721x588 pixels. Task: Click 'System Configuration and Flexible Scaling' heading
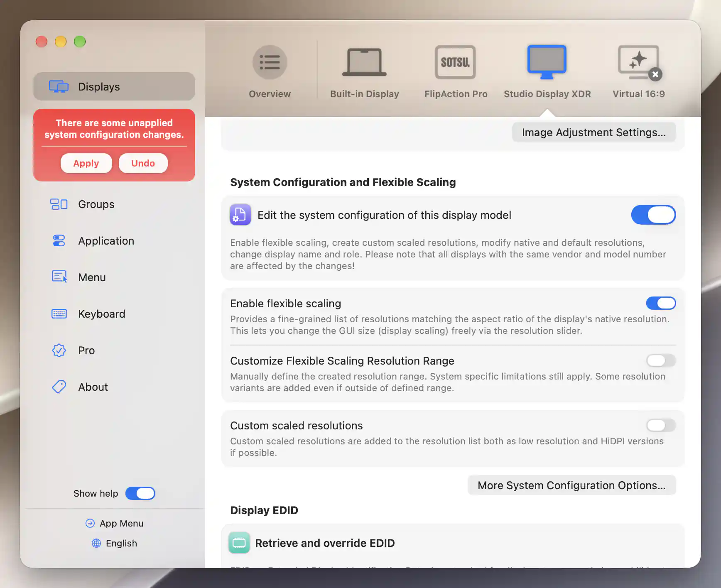click(343, 182)
